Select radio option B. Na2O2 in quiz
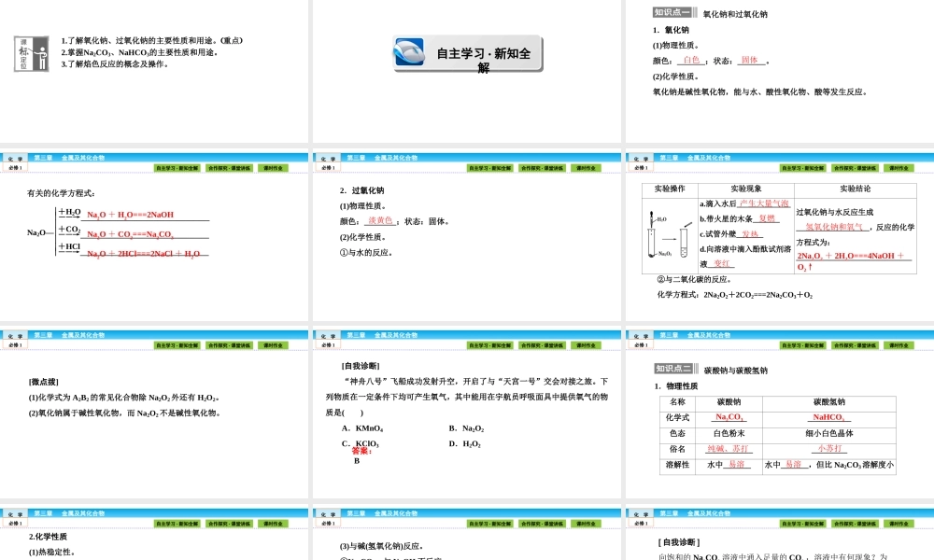 (x=467, y=428)
